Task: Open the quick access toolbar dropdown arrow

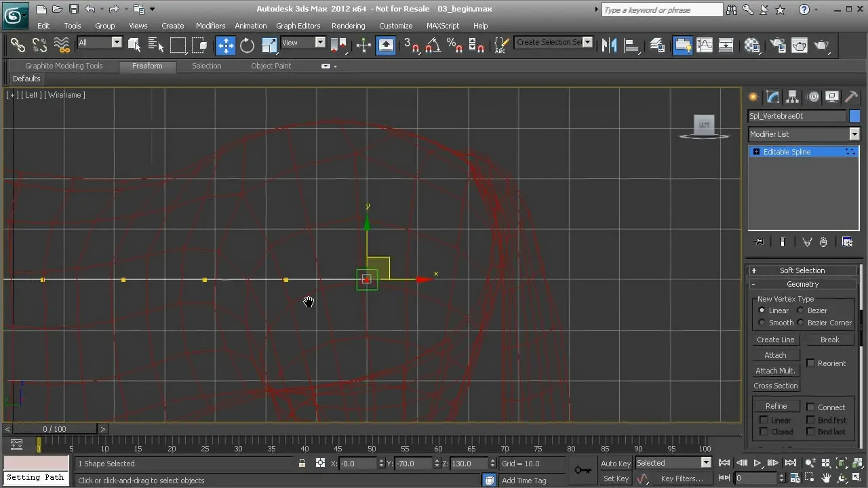Action: [153, 9]
